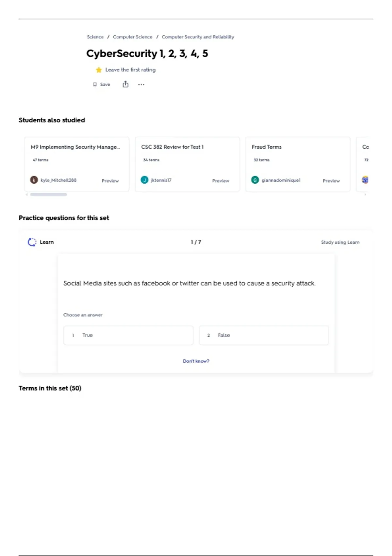Click giannadominique1's avatar icon

click(x=255, y=180)
